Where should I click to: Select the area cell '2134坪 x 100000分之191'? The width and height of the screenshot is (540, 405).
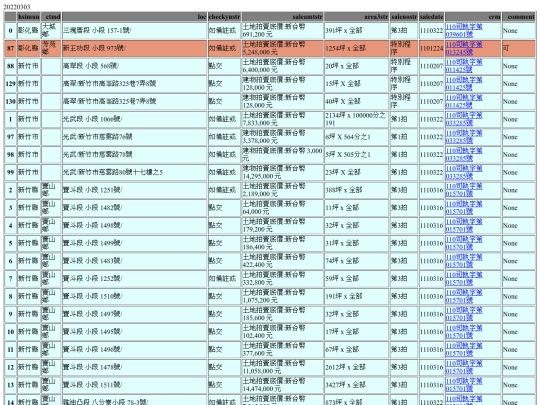pyautogui.click(x=356, y=119)
